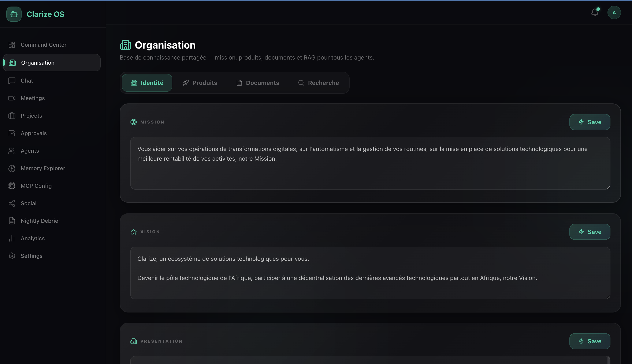632x364 pixels.
Task: Click inside the Mission text area
Action: tap(370, 172)
